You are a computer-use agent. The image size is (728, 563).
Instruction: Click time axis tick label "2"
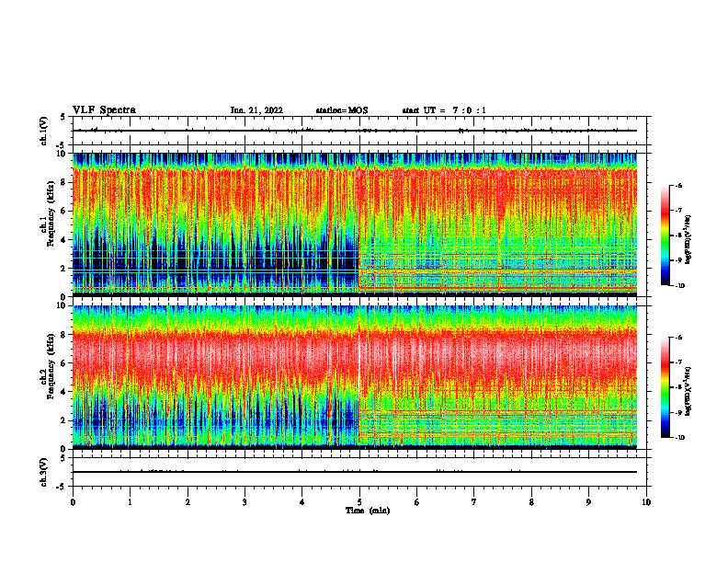[x=188, y=502]
